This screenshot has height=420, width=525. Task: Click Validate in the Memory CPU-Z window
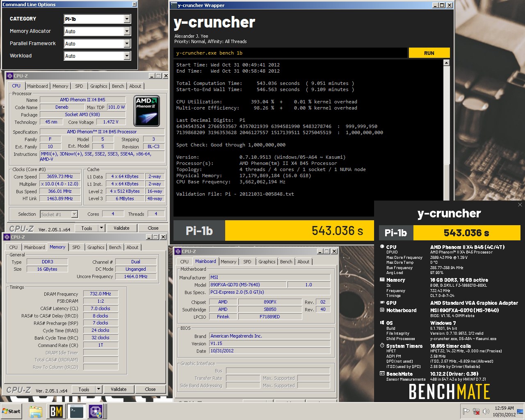click(119, 389)
